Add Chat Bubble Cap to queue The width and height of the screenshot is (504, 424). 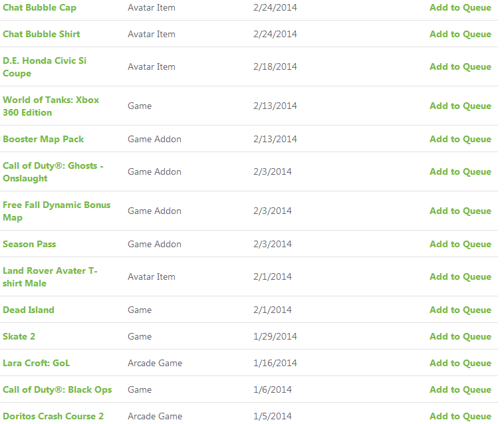click(x=460, y=8)
